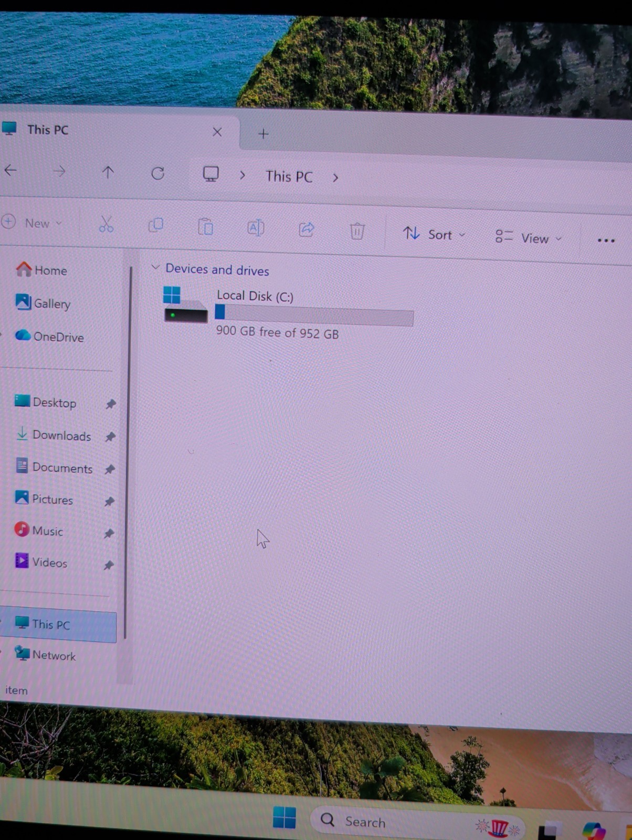Image resolution: width=632 pixels, height=840 pixels.
Task: Select This PC in navigation pane
Action: 59,625
